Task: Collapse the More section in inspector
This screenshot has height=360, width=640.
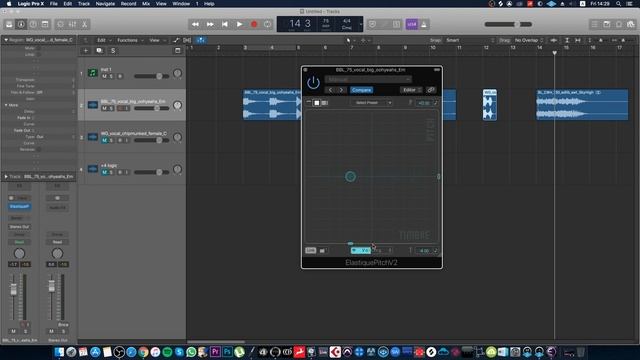Action: 6,105
